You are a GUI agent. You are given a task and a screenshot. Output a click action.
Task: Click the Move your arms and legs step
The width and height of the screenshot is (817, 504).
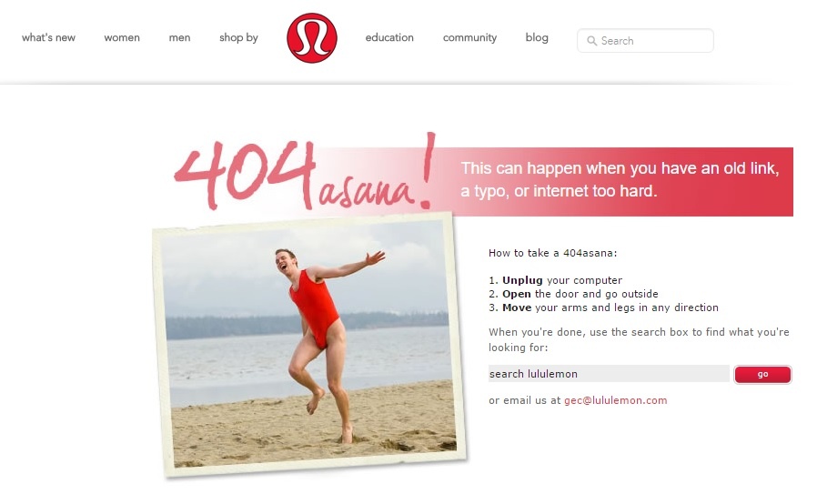coord(603,307)
